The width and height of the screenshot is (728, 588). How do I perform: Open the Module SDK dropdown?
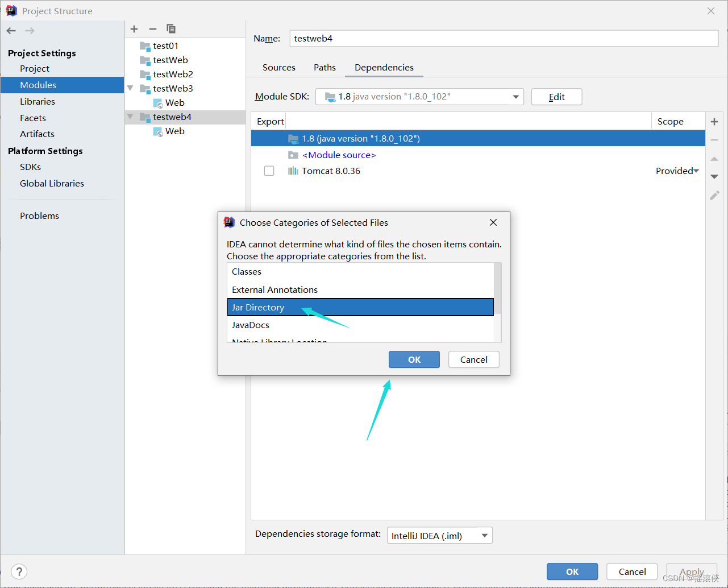pos(419,97)
